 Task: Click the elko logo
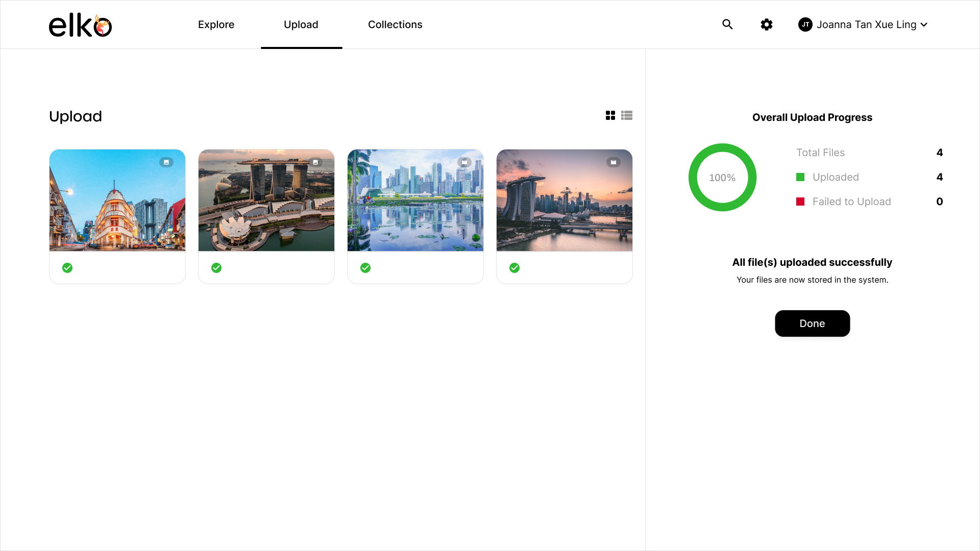80,24
